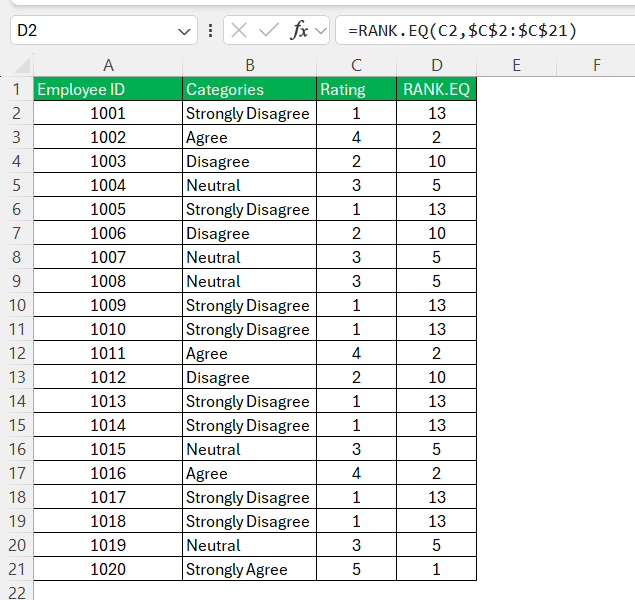Open the Name Box dropdown arrow
Image resolution: width=635 pixels, height=600 pixels.
(x=184, y=31)
